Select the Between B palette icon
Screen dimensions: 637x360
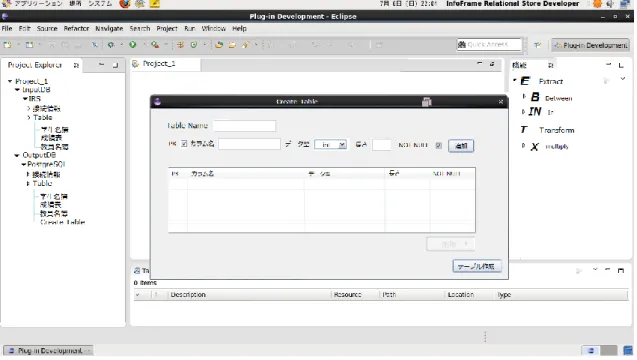tap(535, 97)
